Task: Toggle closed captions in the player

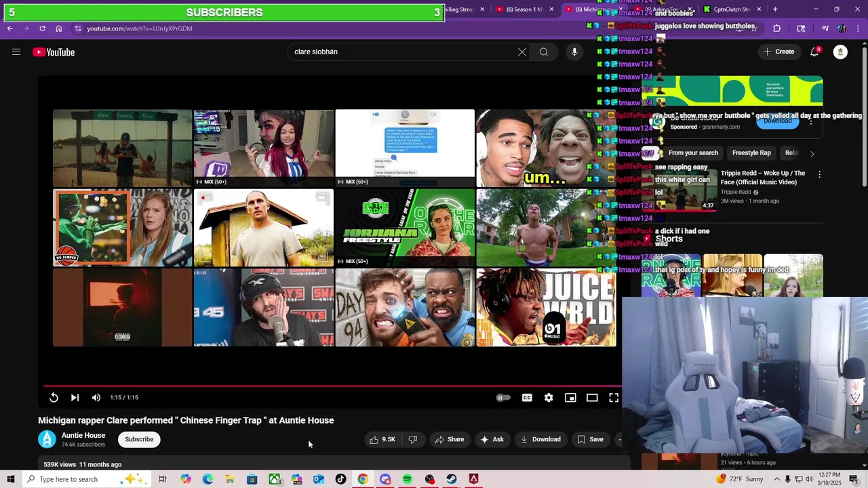Action: coord(527,398)
